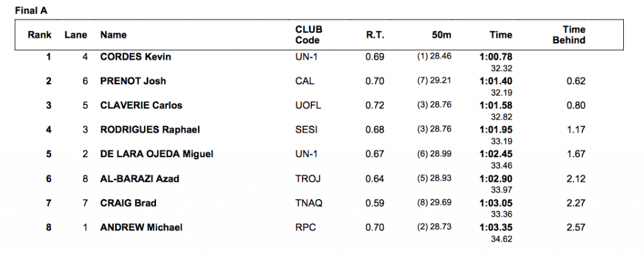Select club code UOFL

pyautogui.click(x=308, y=105)
